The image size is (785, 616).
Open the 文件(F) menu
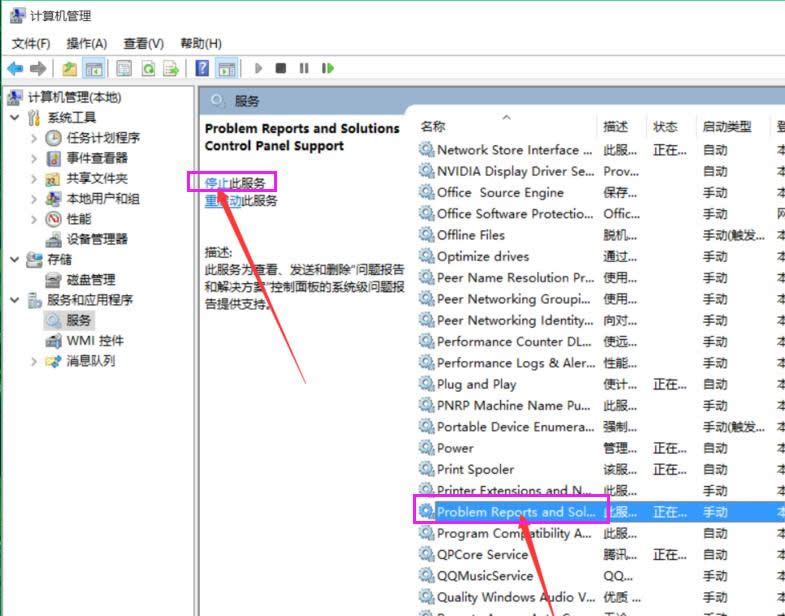tap(31, 43)
